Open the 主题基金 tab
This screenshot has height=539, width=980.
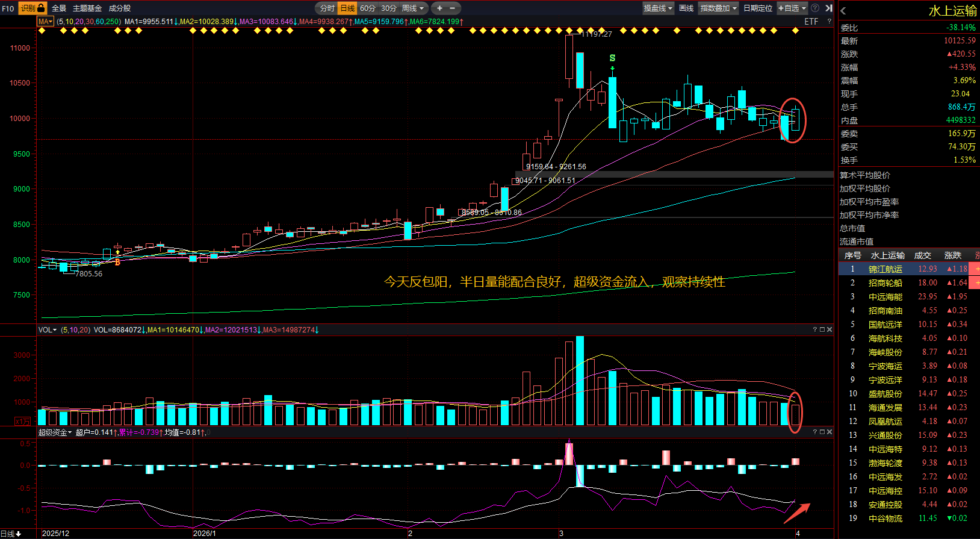(87, 8)
